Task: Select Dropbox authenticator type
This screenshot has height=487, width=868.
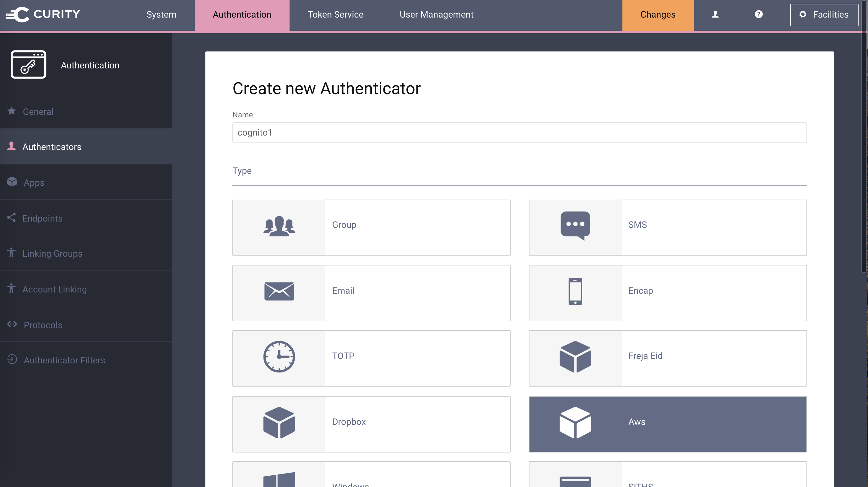Action: pos(371,424)
